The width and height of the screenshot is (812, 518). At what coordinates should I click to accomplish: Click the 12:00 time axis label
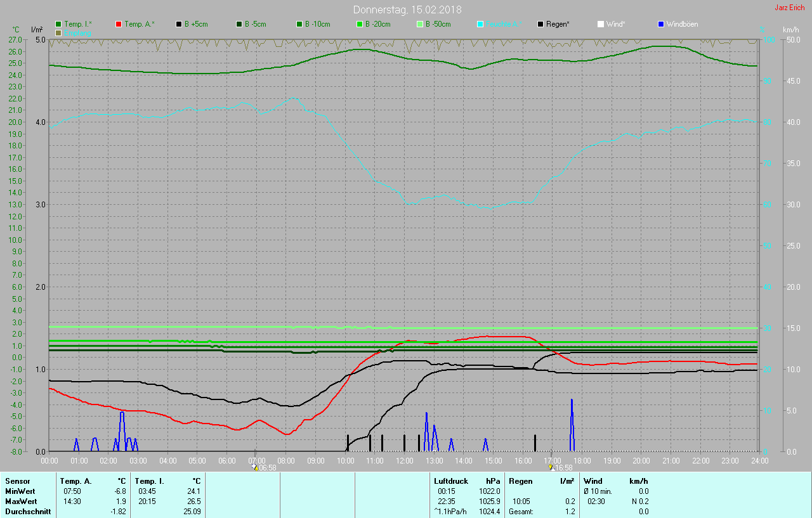404,460
